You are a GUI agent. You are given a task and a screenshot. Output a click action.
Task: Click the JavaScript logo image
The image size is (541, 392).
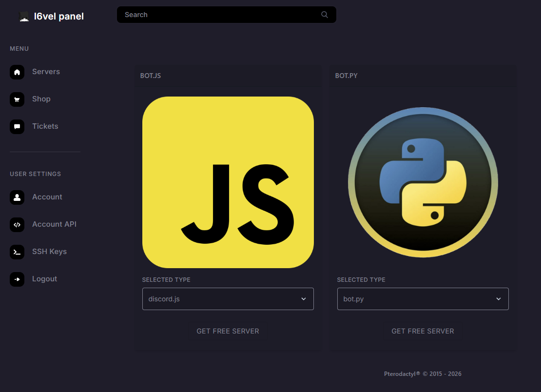[228, 182]
